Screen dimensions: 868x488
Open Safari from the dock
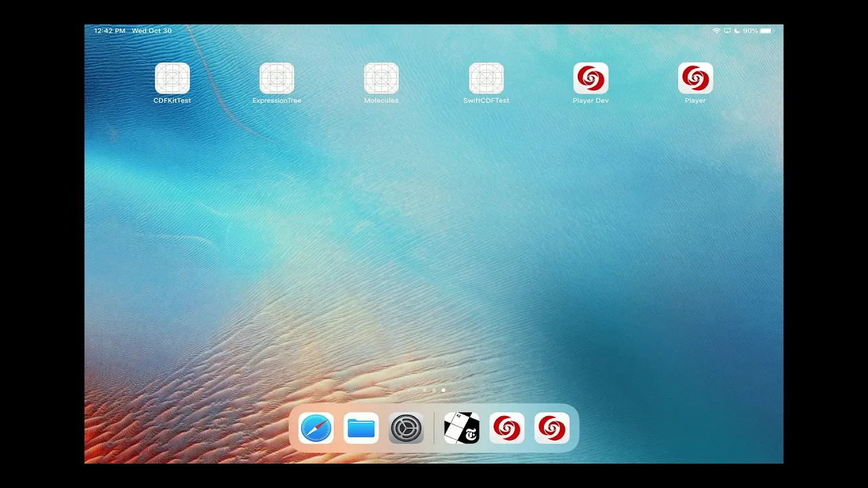[x=316, y=428]
